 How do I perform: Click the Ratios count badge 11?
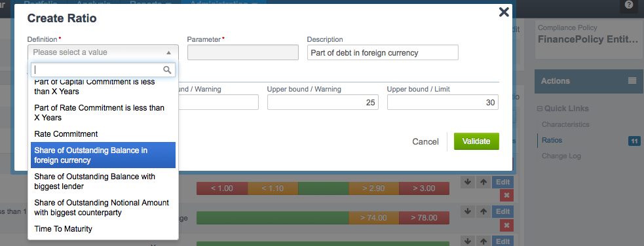tap(634, 141)
